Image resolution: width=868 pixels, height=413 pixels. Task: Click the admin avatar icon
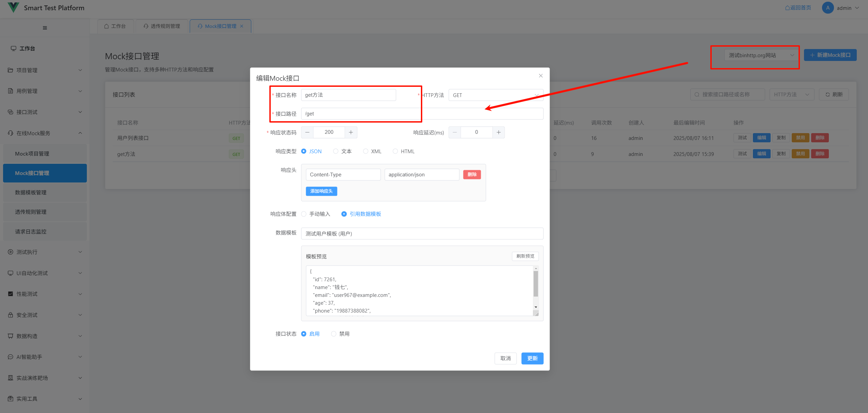click(x=827, y=8)
